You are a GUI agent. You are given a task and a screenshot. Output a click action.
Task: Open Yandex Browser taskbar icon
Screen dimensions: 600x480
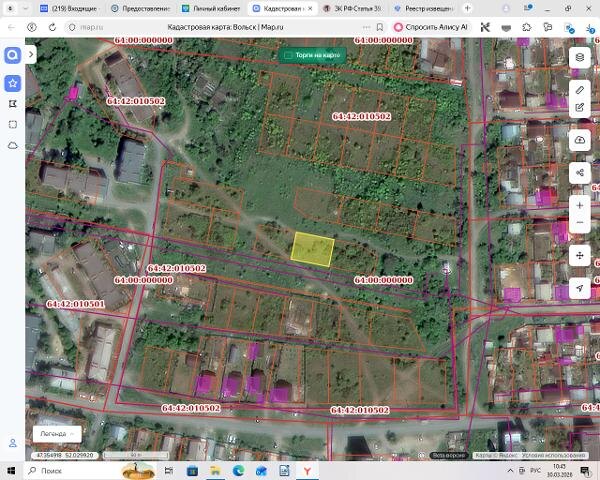tap(307, 471)
